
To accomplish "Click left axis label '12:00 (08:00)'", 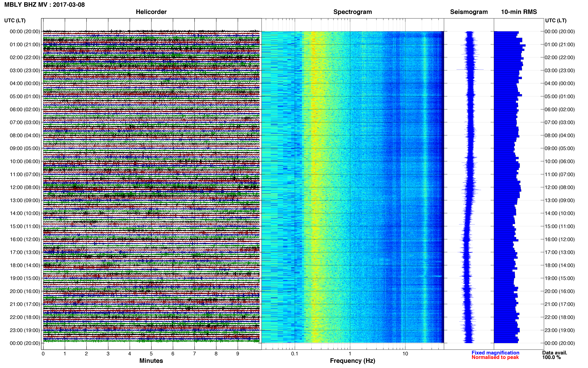I will (x=25, y=187).
